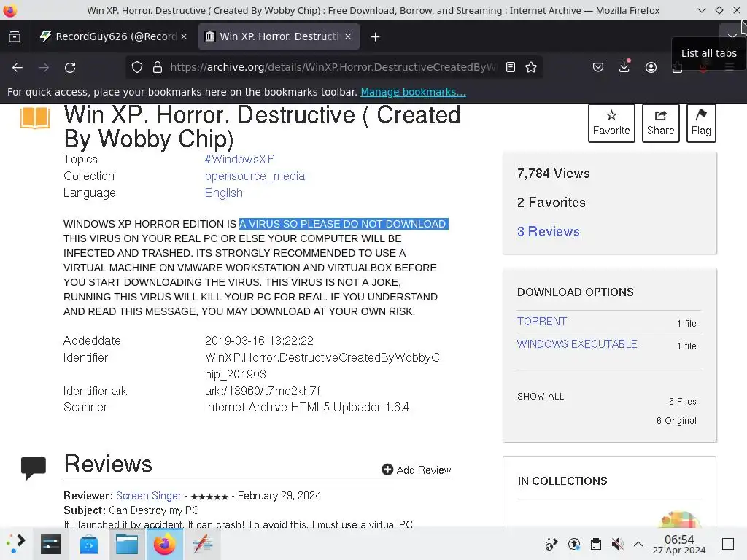Click the Share button

coord(660,122)
